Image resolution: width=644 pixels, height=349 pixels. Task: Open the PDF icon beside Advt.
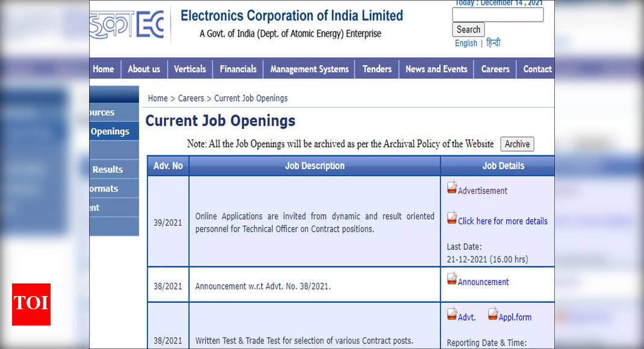click(452, 313)
